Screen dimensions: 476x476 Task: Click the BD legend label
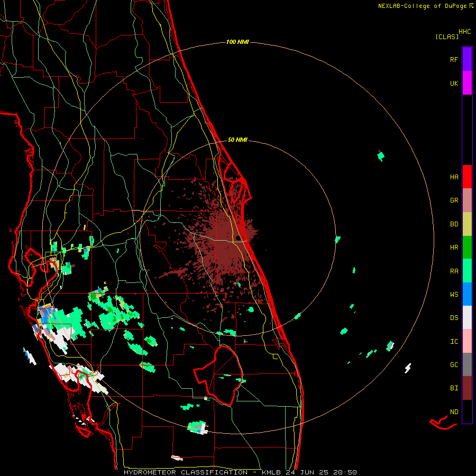point(454,224)
